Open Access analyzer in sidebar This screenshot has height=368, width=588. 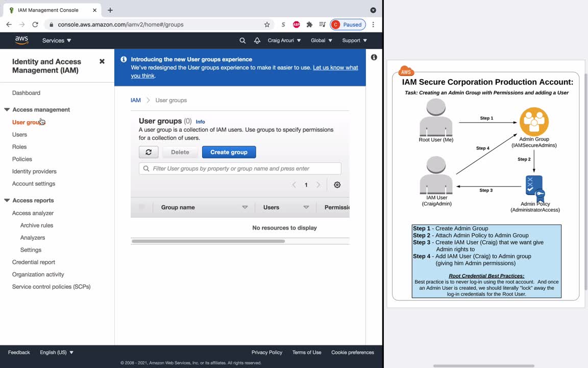tap(33, 213)
